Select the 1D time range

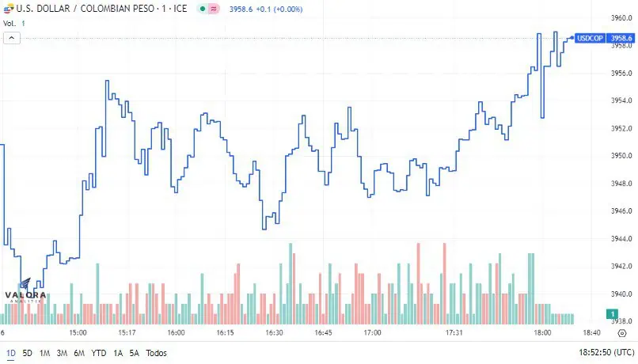tap(10, 353)
